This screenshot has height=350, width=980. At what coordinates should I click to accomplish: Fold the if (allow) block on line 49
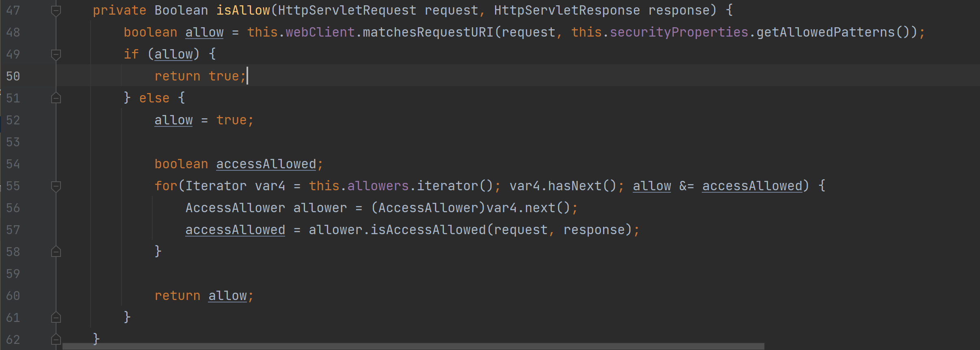[56, 54]
